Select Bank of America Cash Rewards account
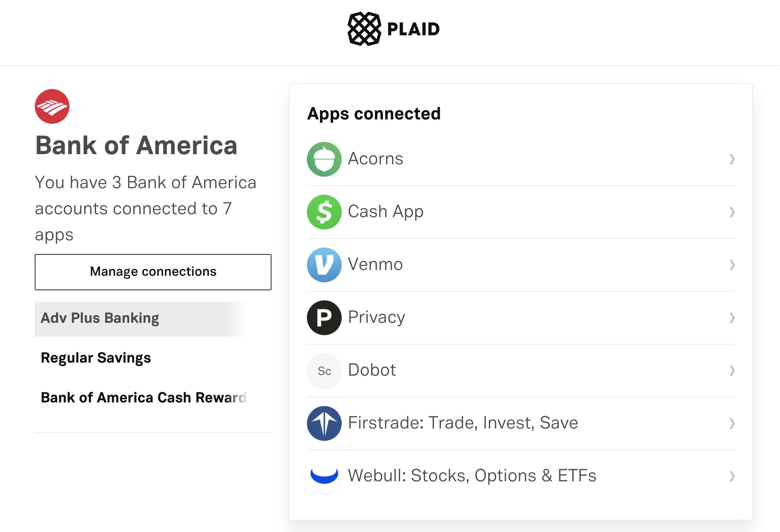Image resolution: width=780 pixels, height=532 pixels. click(143, 398)
